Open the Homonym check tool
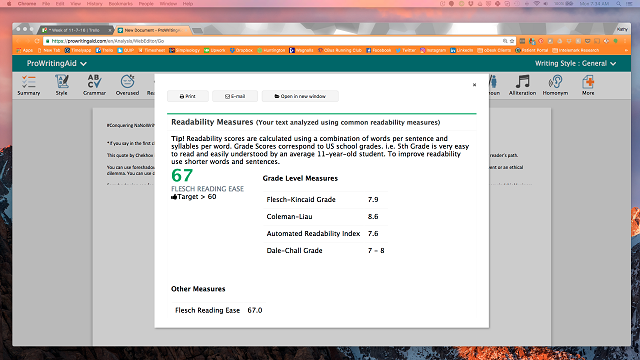This screenshot has width=640, height=360. point(555,85)
